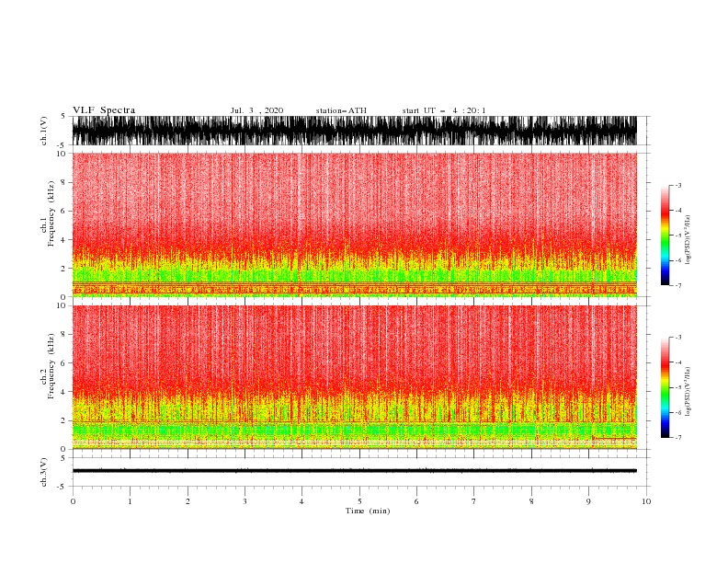This screenshot has height=563, width=728.
Task: Click the '-7' label on ch.2 colorbar
Action: click(x=677, y=438)
